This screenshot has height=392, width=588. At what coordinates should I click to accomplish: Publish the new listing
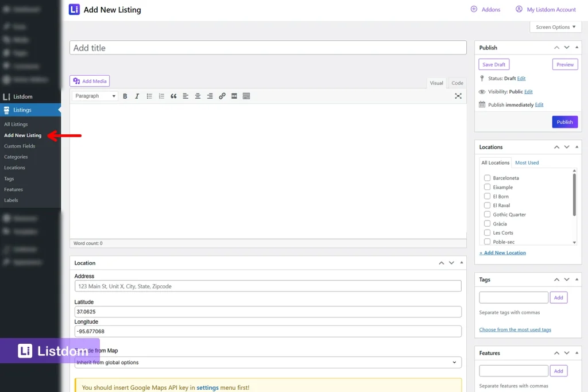564,122
